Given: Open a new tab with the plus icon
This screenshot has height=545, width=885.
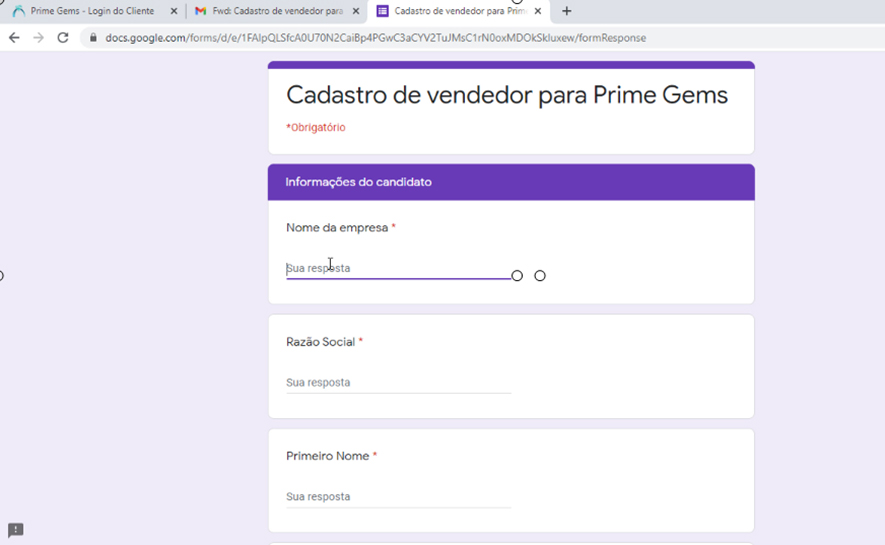Looking at the screenshot, I should tap(567, 11).
